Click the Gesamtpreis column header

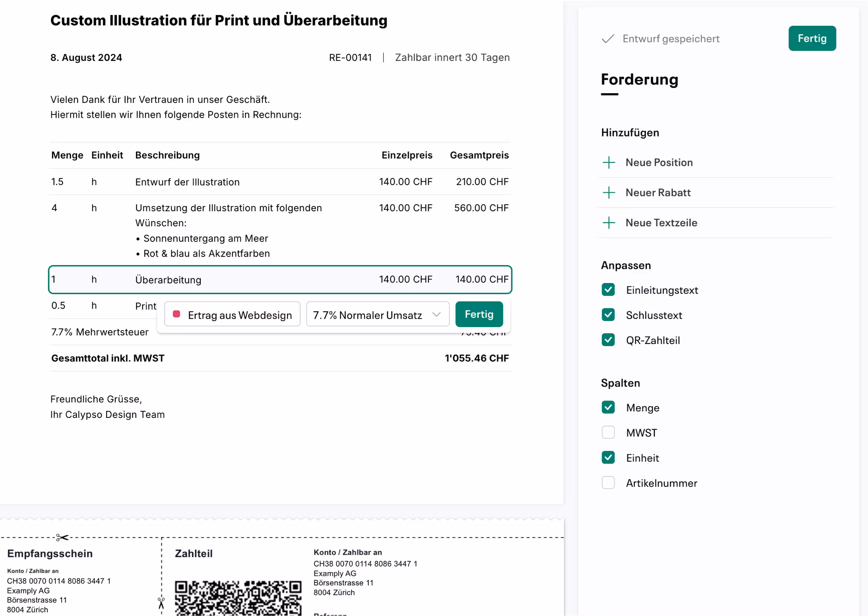(479, 155)
